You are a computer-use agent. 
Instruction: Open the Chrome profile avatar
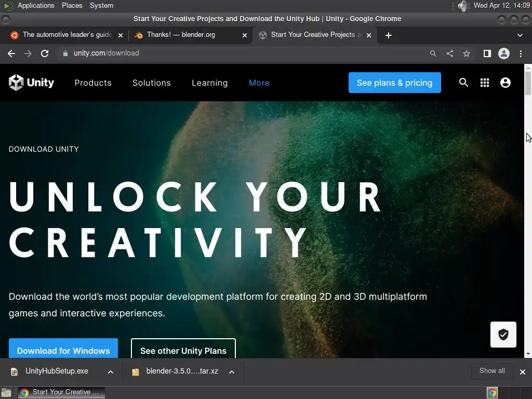pyautogui.click(x=504, y=54)
